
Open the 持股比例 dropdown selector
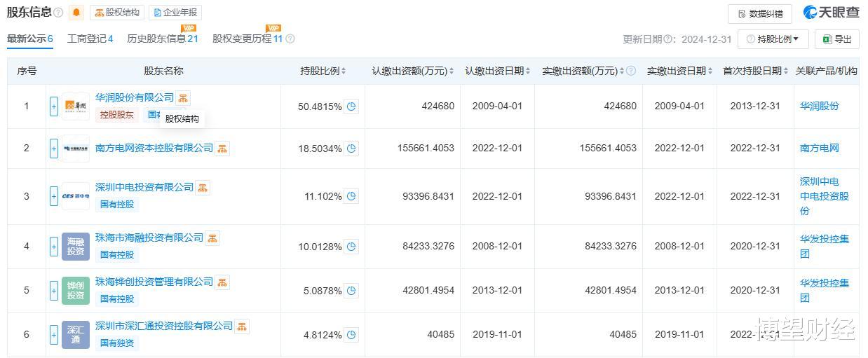pyautogui.click(x=773, y=39)
